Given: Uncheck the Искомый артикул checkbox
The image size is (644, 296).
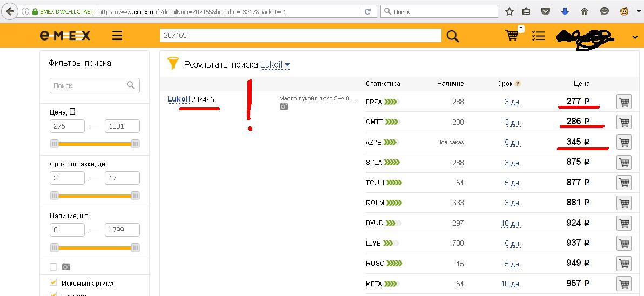Looking at the screenshot, I should tap(53, 283).
